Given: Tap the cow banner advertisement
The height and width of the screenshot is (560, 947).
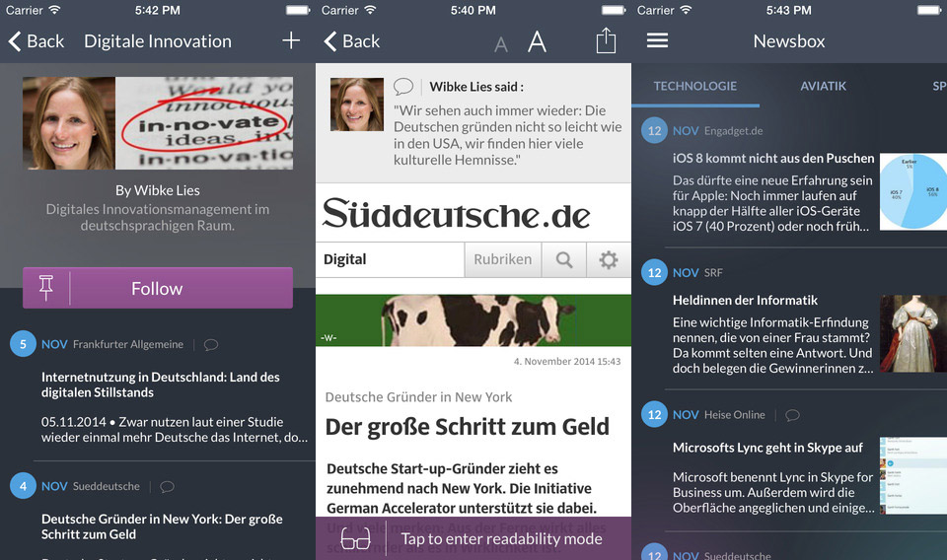Looking at the screenshot, I should tap(473, 320).
